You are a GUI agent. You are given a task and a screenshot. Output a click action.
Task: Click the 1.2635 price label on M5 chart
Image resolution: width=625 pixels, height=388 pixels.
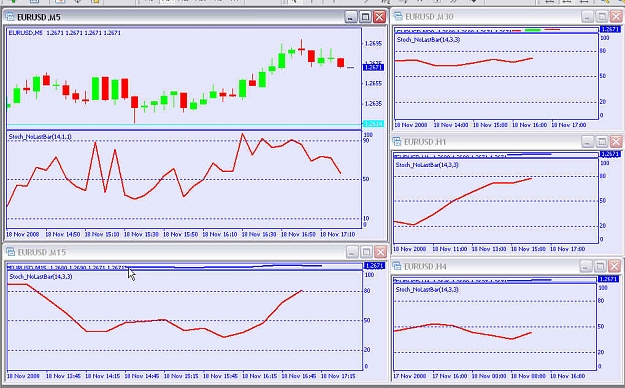pos(373,103)
